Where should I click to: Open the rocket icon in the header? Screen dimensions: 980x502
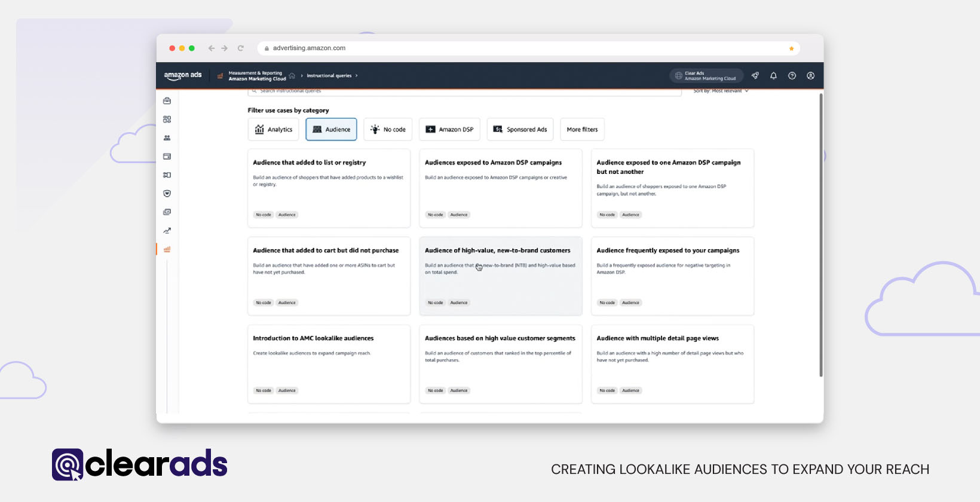point(755,76)
